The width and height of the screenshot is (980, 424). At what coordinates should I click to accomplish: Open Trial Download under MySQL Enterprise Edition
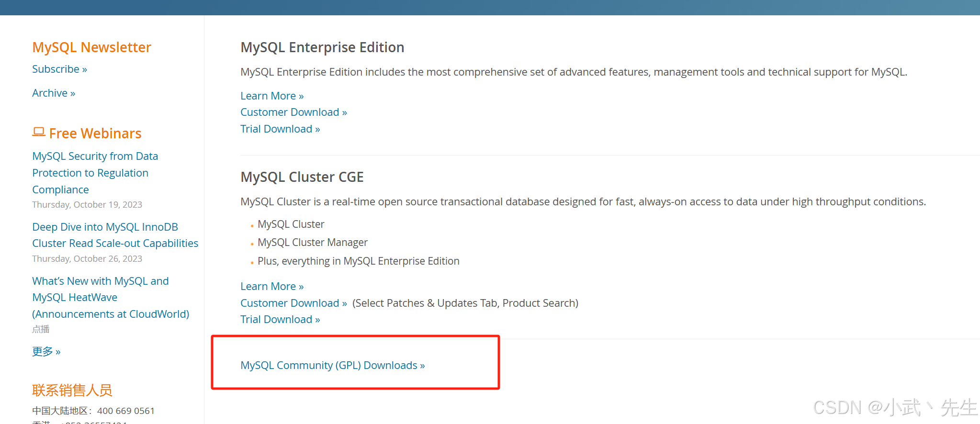[x=280, y=129]
